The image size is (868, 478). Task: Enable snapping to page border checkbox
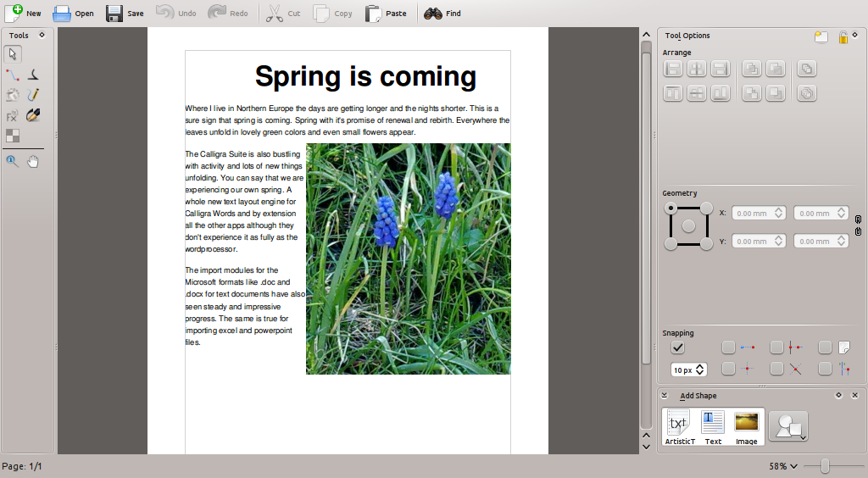825,347
